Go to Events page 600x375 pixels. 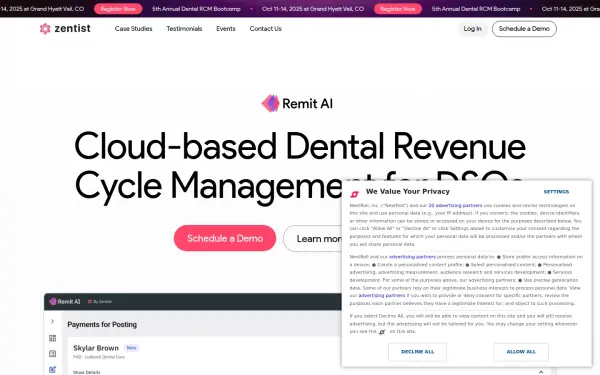pos(226,29)
